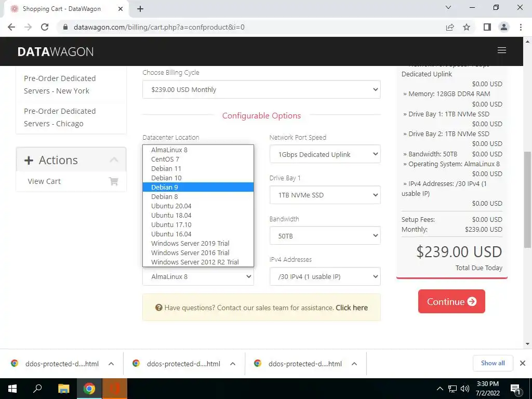Click the browser forward arrow
The image size is (532, 399).
[28, 27]
